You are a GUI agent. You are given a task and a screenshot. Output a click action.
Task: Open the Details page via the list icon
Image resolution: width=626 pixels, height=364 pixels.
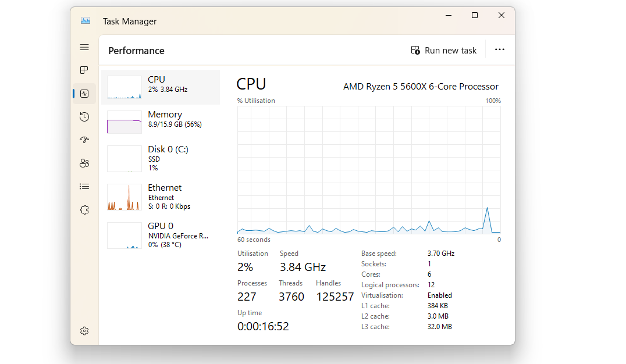tap(84, 186)
